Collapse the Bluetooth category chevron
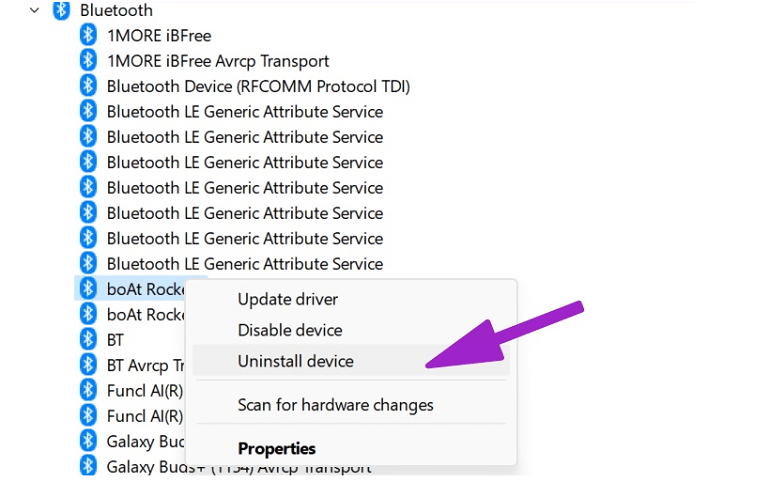Image resolution: width=770 pixels, height=482 pixels. coord(34,10)
